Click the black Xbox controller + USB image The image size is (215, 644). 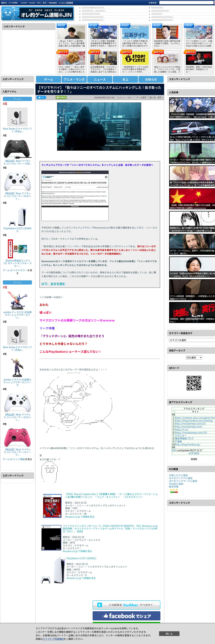(17, 149)
